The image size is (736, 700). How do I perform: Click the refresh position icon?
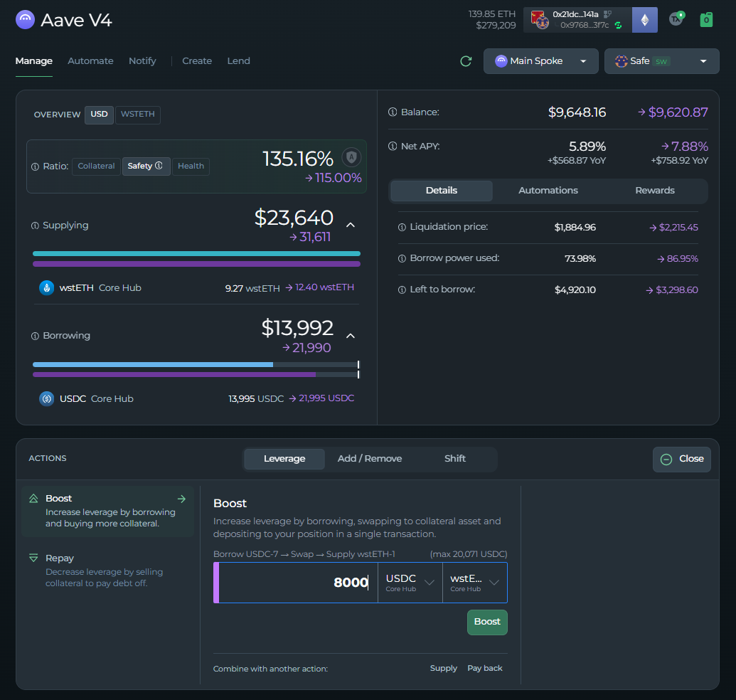pyautogui.click(x=466, y=61)
